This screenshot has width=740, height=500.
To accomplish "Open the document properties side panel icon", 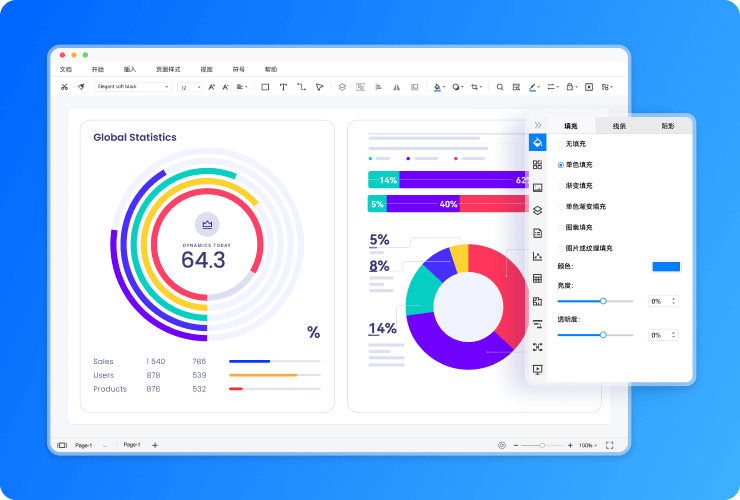I will pos(538,233).
